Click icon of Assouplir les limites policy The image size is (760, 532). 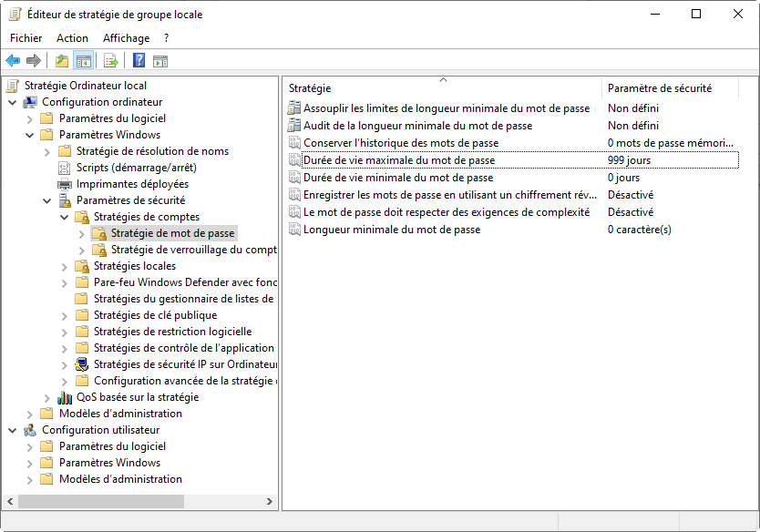(294, 108)
